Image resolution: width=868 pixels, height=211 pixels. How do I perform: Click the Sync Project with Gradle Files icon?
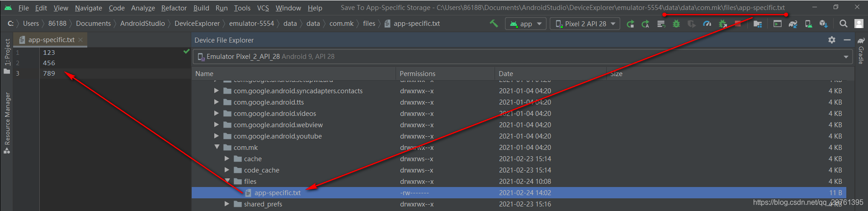(793, 24)
